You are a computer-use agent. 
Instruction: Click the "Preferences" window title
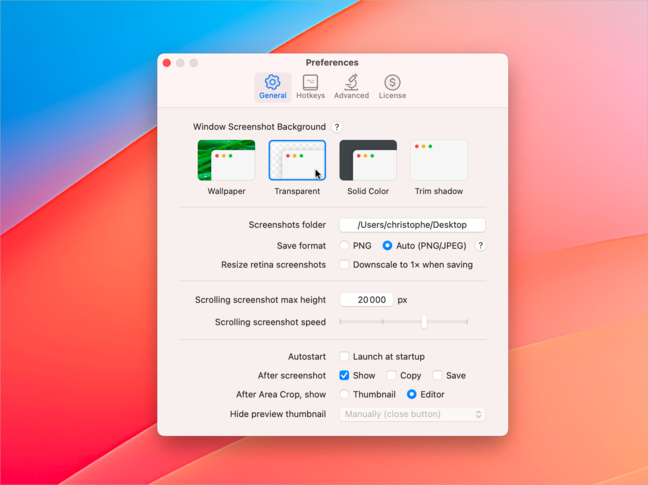click(332, 63)
